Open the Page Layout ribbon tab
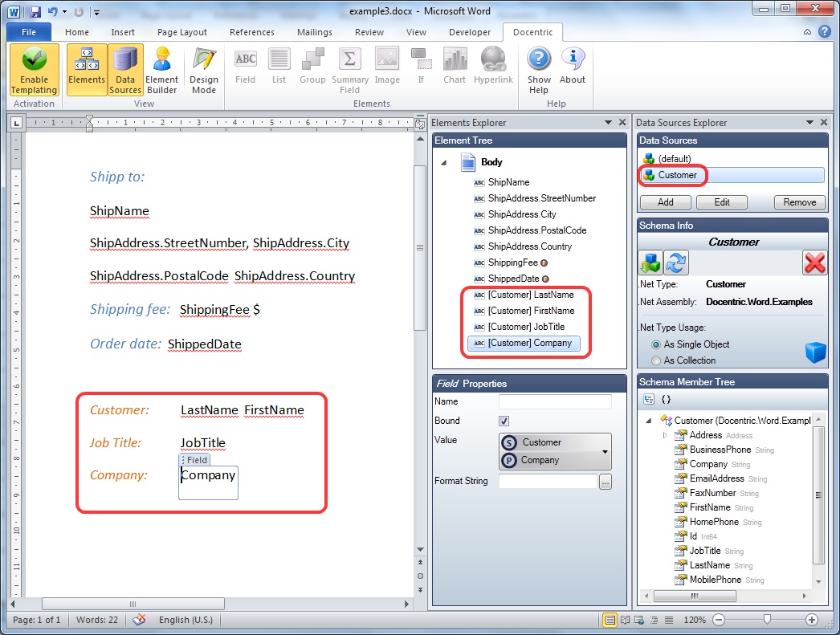 coord(182,32)
